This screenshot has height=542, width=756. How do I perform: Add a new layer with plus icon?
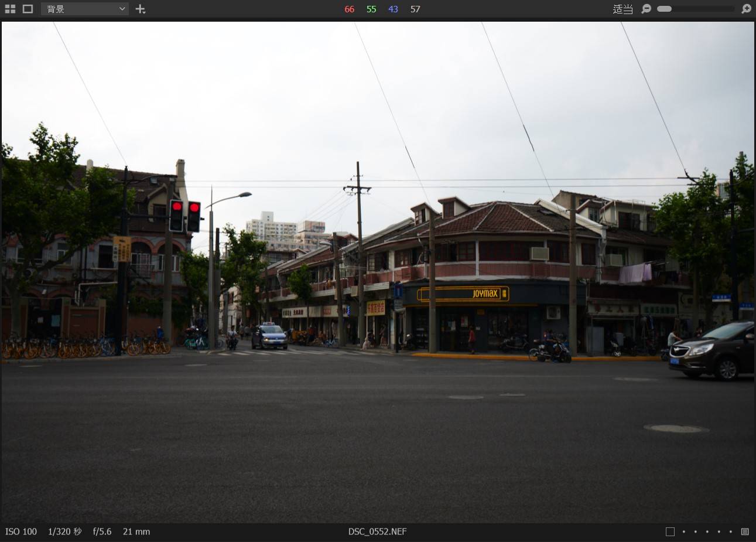coord(141,9)
